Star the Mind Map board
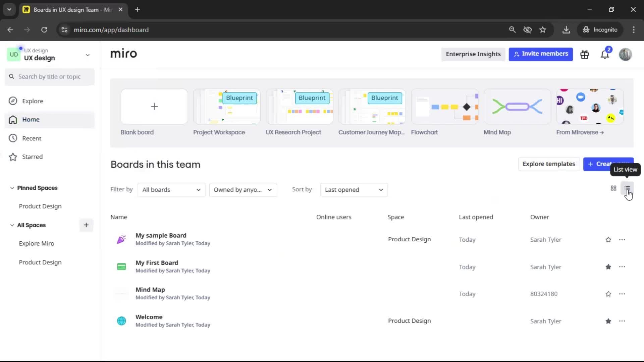This screenshot has width=644, height=362. pos(608,294)
